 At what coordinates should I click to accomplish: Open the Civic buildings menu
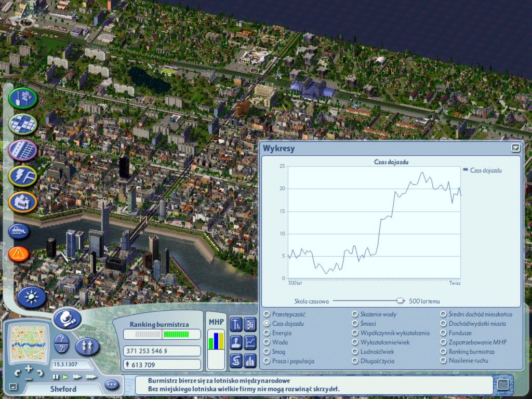coord(23,202)
